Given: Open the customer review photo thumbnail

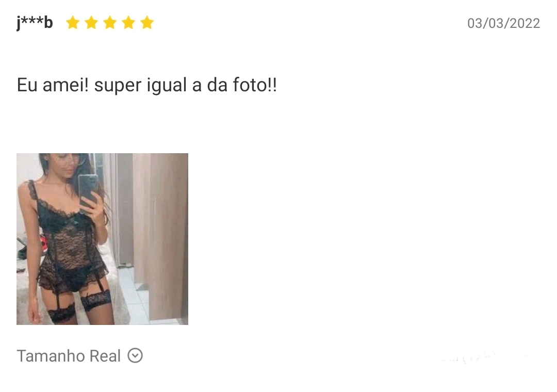Looking at the screenshot, I should click(102, 239).
